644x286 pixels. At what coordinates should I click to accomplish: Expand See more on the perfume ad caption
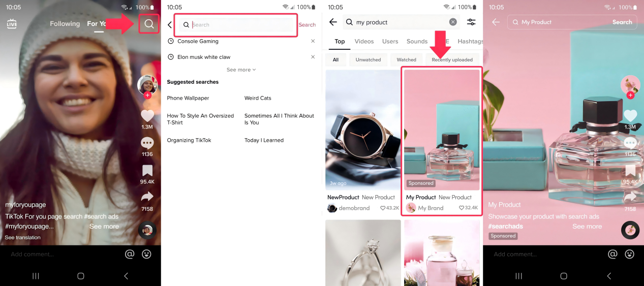pos(587,227)
